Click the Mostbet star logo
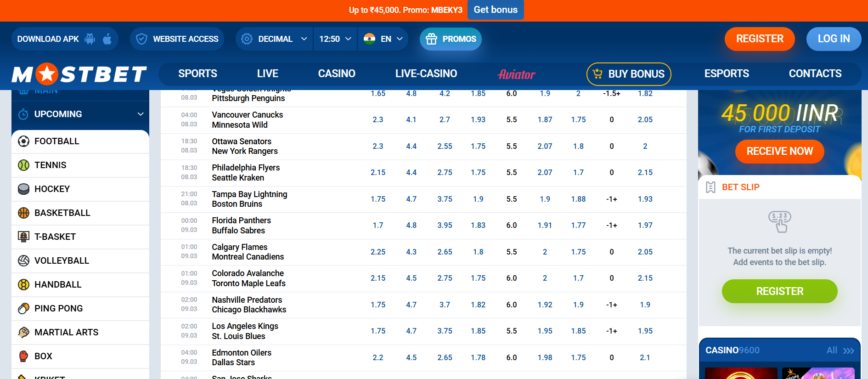The height and width of the screenshot is (379, 868). click(46, 74)
